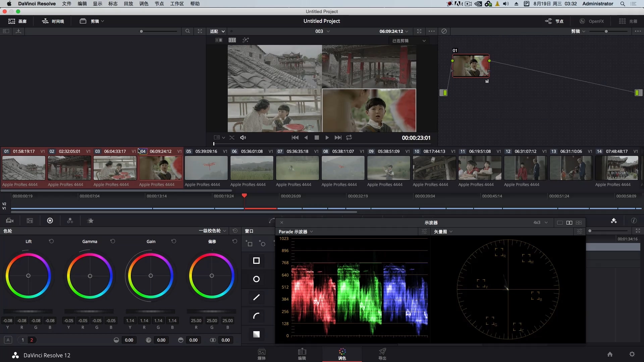Viewport: 644px width, 362px height.
Task: Open the Gallery (画廊) panel
Action: (x=17, y=21)
